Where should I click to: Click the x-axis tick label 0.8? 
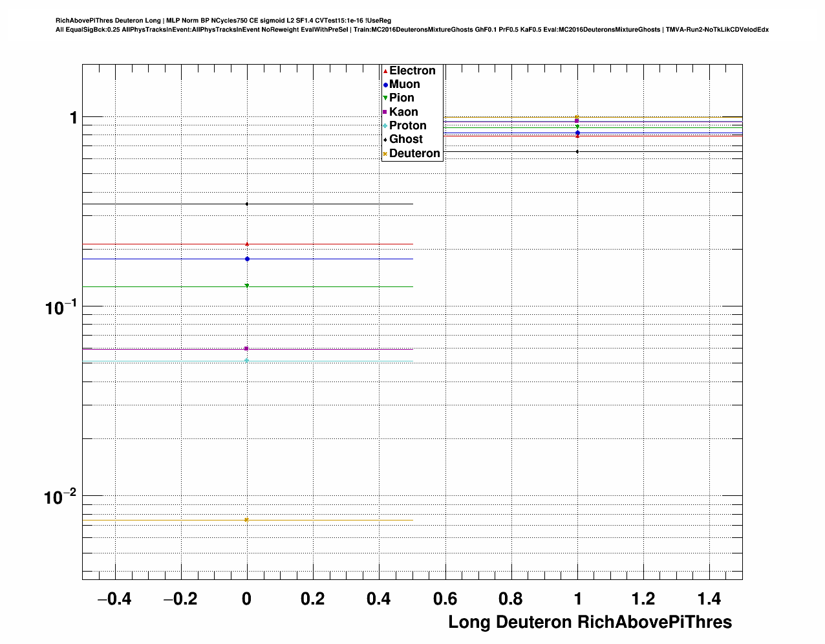click(x=511, y=599)
